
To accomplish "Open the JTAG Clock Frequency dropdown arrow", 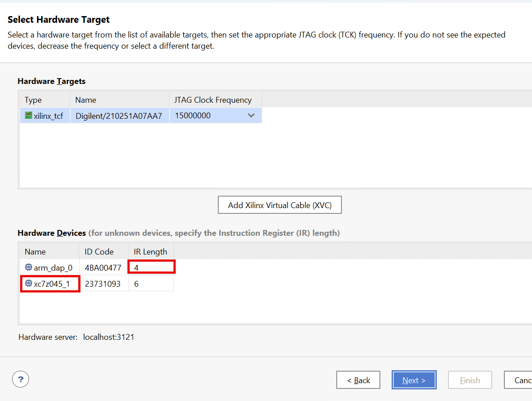I will click(x=251, y=116).
